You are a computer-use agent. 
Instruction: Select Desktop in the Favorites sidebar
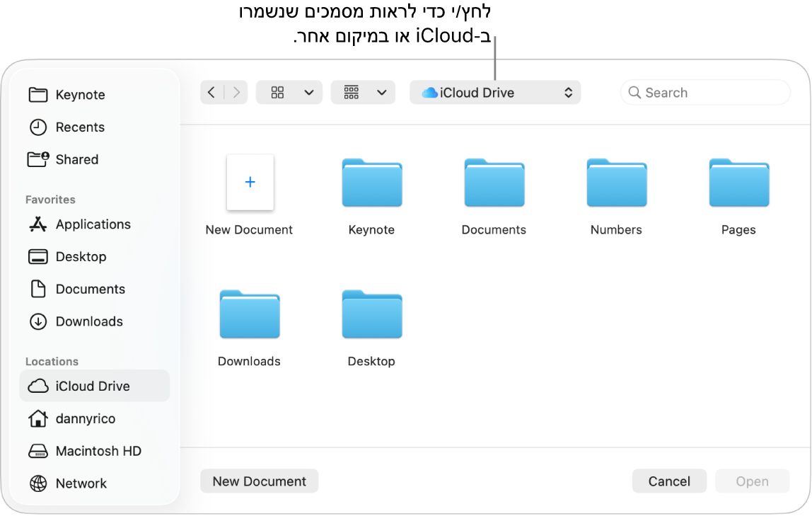click(94, 256)
